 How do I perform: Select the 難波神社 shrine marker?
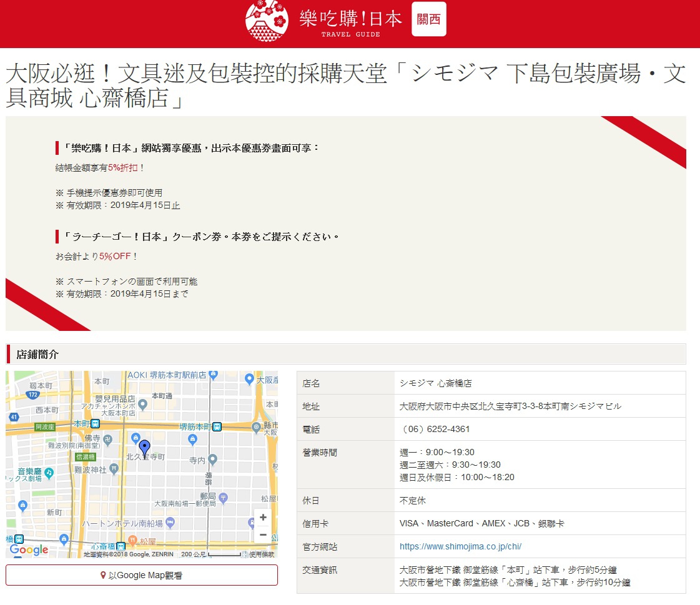tap(114, 468)
